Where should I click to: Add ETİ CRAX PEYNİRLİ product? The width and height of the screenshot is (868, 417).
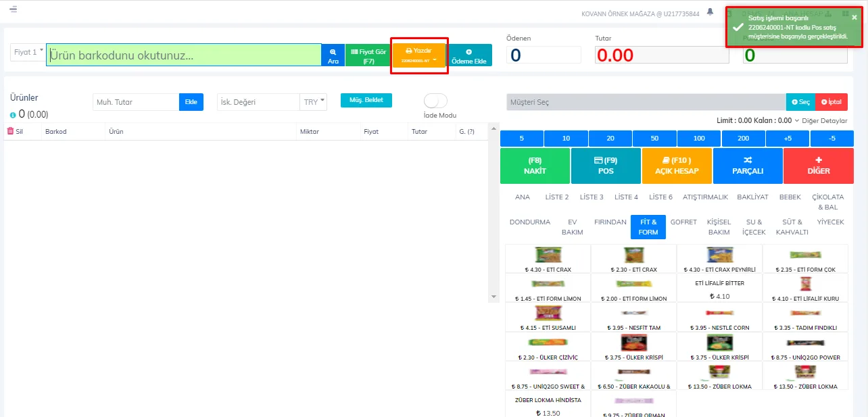(x=719, y=259)
